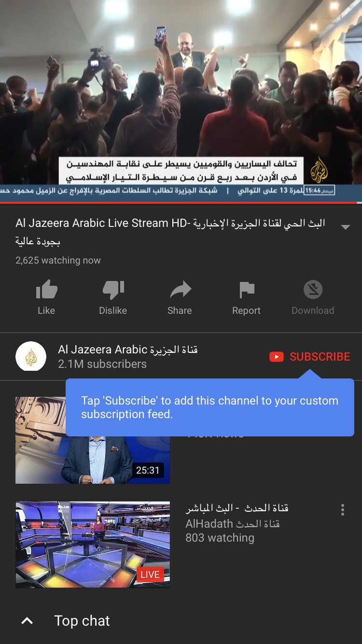Open the AlHadath LIVE stream thumbnail
Viewport: 362px width, 644px height.
pos(93,545)
